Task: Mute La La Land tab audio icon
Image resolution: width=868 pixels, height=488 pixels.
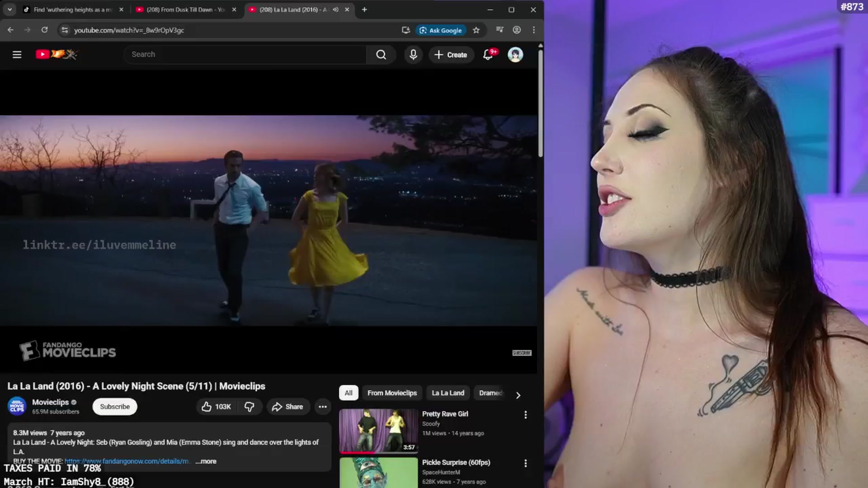Action: [x=335, y=9]
